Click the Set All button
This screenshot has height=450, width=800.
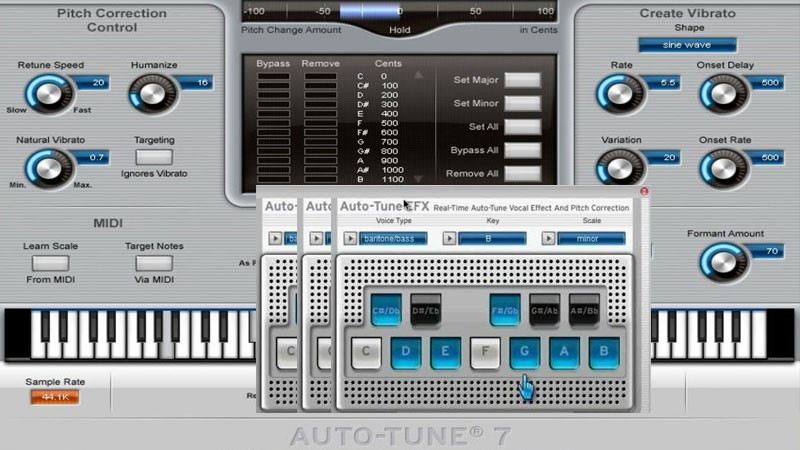coord(523,127)
